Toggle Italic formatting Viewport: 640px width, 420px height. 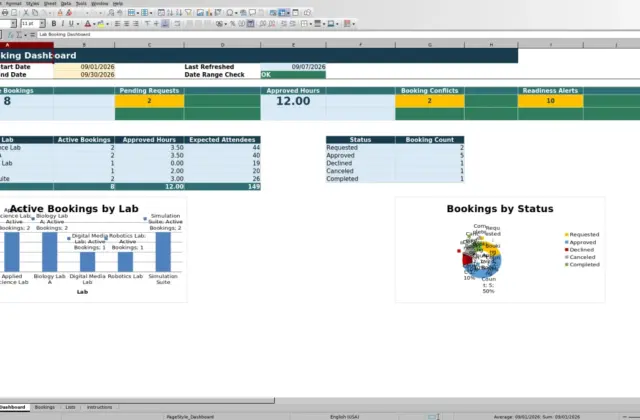[x=62, y=24]
